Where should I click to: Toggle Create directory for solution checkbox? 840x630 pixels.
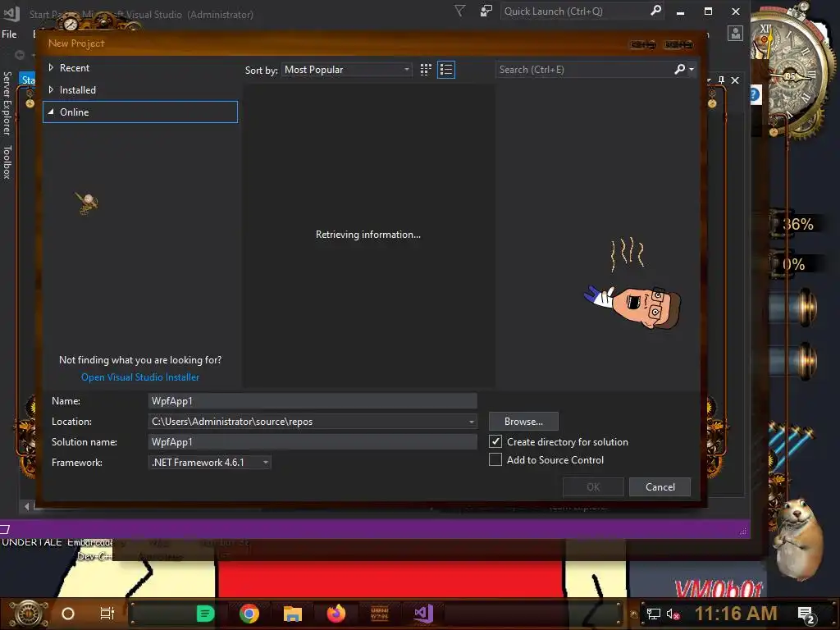click(495, 441)
